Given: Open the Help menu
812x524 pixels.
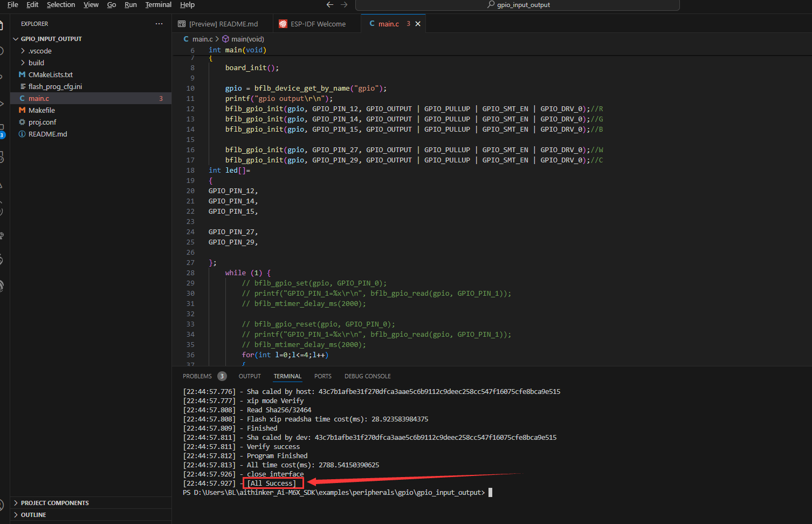Looking at the screenshot, I should click(x=187, y=4).
